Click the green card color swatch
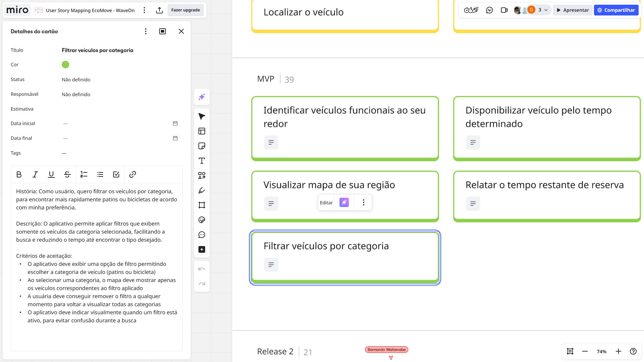 [65, 65]
